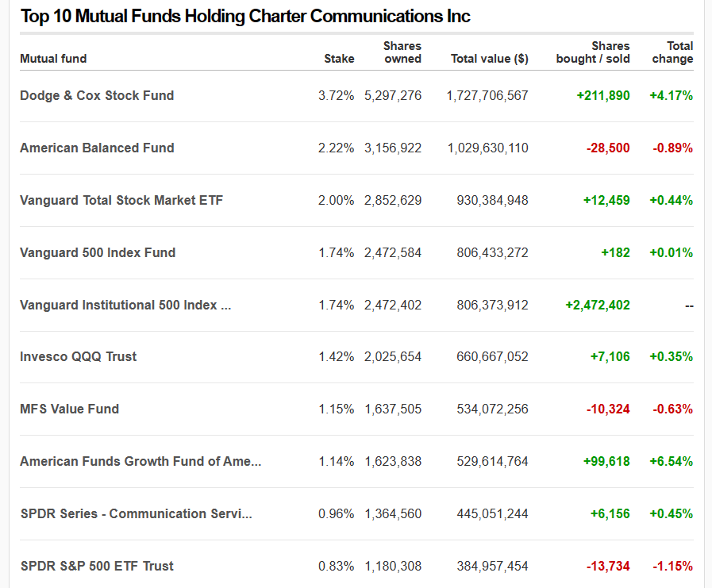Image resolution: width=712 pixels, height=588 pixels.
Task: Select shares owned value 3,156,922
Action: click(393, 148)
